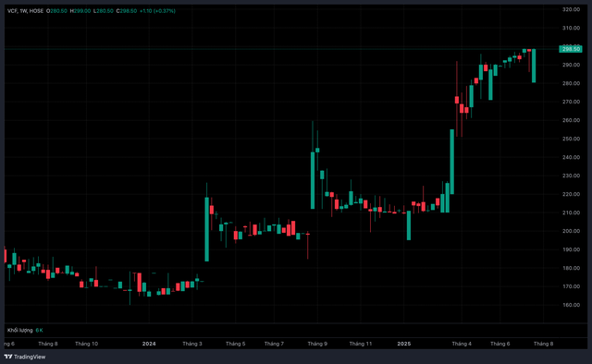
Task: Click the Tháng 11 time axis label
Action: [361, 344]
